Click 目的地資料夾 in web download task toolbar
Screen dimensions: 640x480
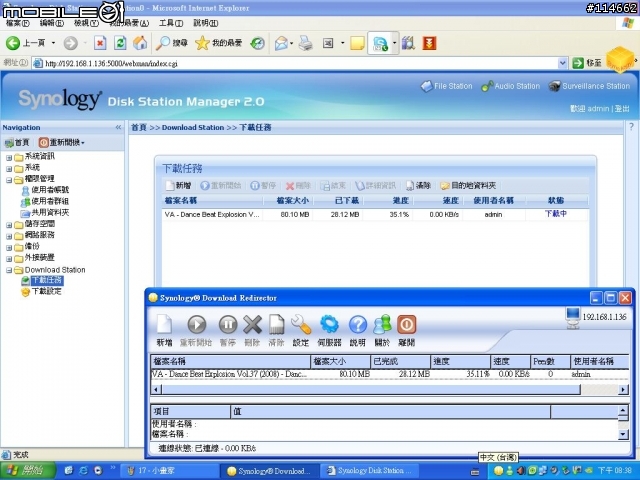468,186
